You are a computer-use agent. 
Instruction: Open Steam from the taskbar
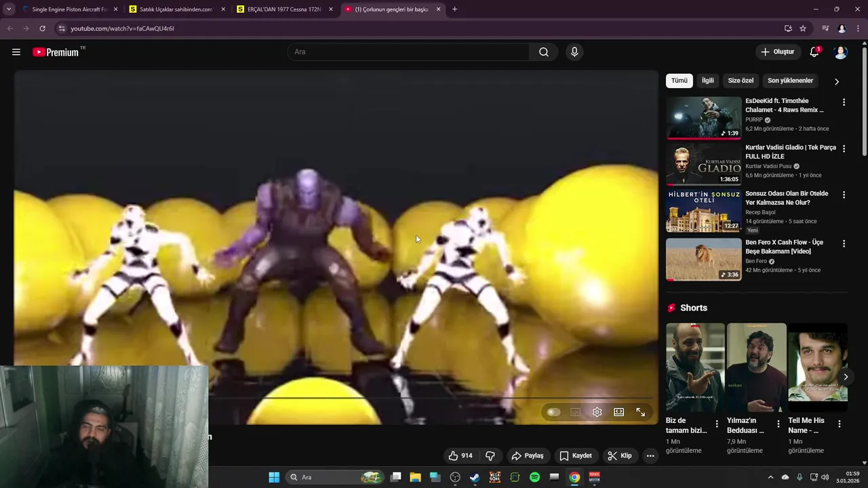tap(475, 477)
